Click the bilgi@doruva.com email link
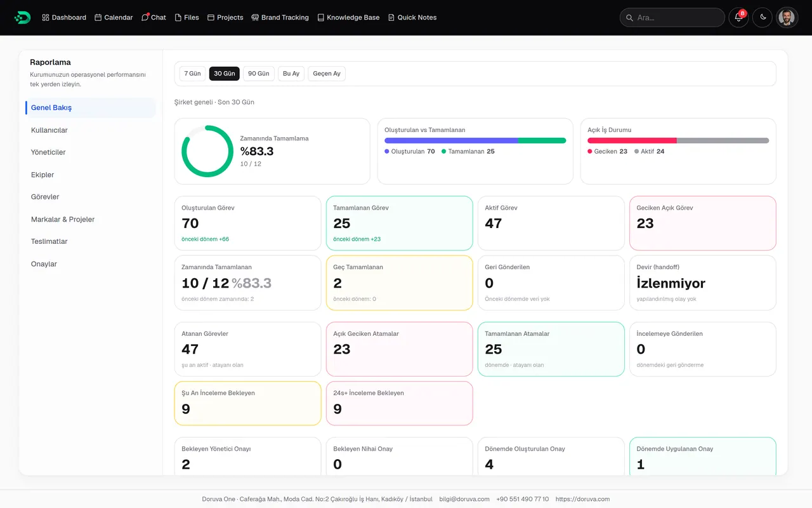 pos(464,499)
